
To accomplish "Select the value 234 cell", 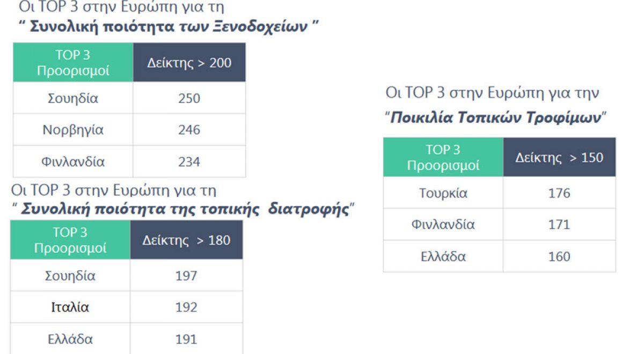I will 189,161.
